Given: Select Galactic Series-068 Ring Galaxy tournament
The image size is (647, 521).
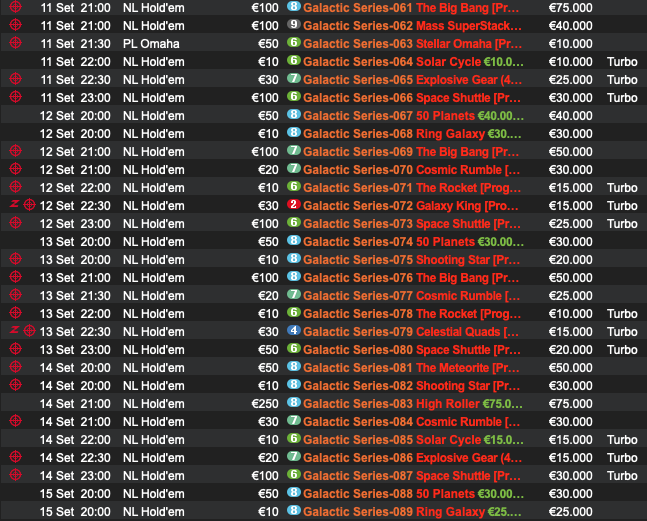Looking at the screenshot, I should click(x=412, y=134).
